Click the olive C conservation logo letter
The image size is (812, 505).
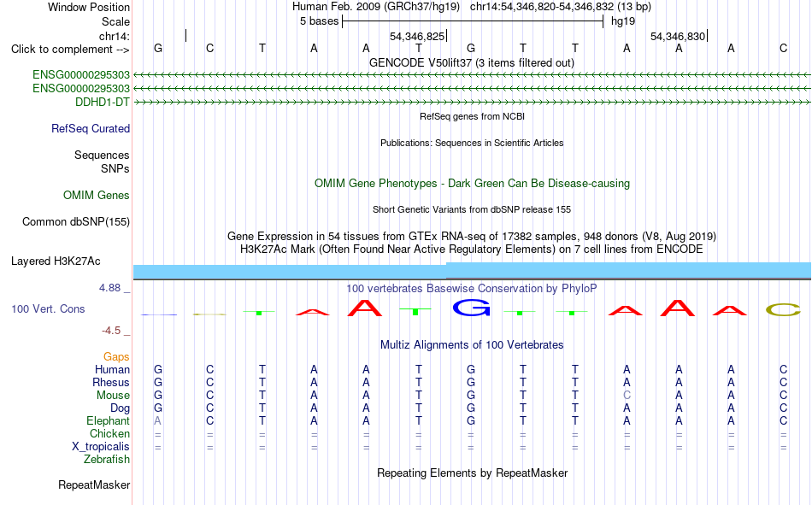783,309
